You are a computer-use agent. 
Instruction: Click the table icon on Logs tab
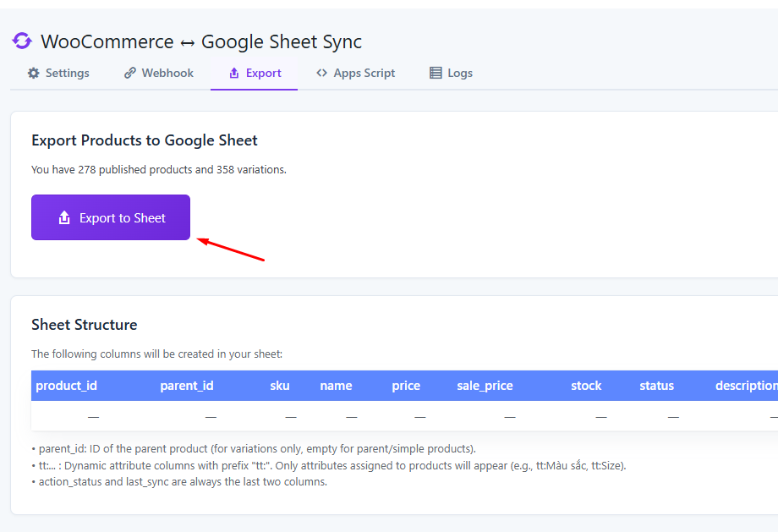pos(436,74)
